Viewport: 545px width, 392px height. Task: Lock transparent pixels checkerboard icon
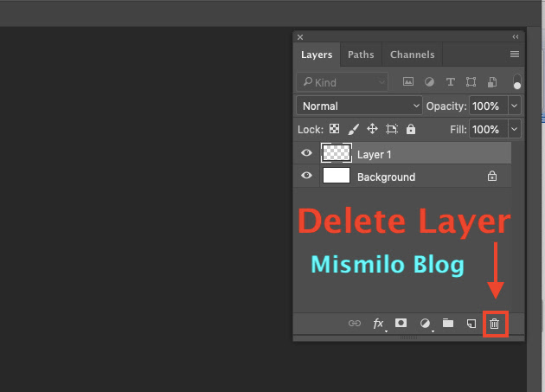[335, 129]
